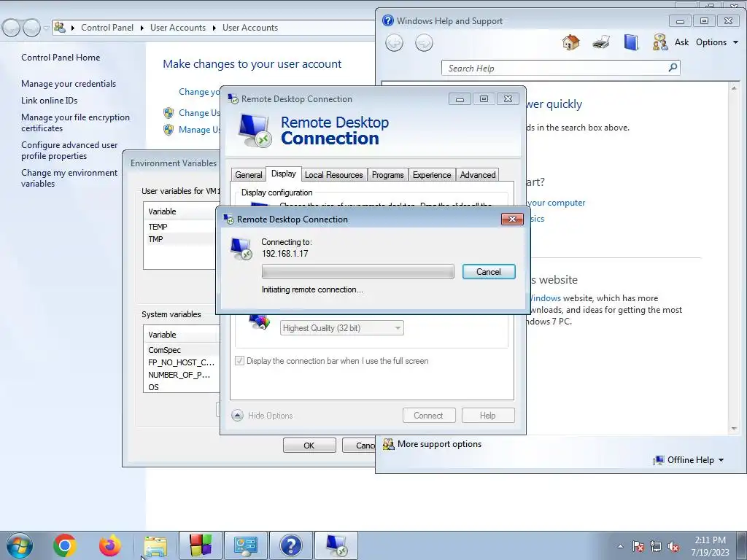
Task: Click the shield icon beside Change User Account
Action: pos(169,113)
